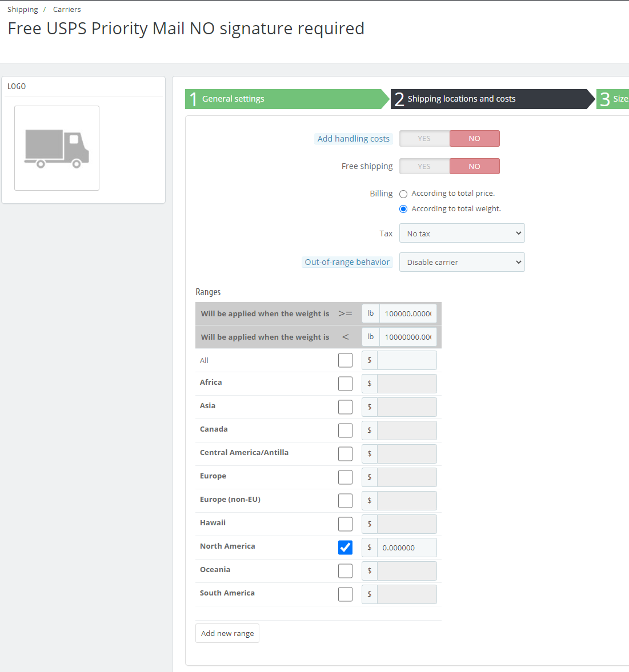This screenshot has width=629, height=672.
Task: Click the South America price field
Action: [x=407, y=594]
